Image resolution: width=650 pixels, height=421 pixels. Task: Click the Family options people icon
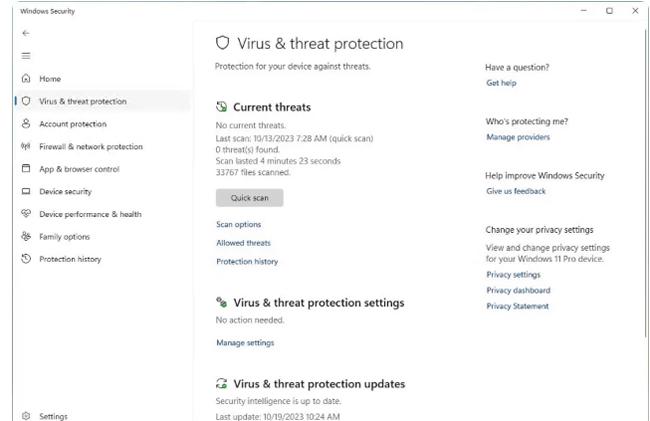pos(26,237)
